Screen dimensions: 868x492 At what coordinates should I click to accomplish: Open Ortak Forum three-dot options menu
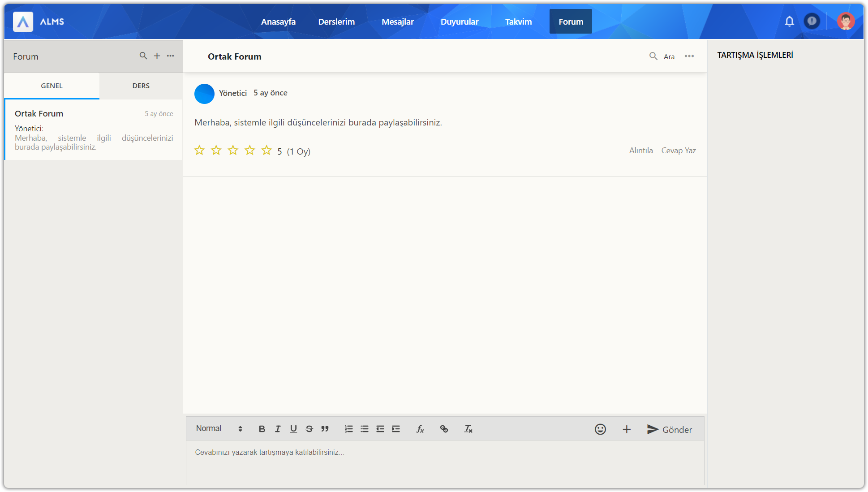(689, 56)
